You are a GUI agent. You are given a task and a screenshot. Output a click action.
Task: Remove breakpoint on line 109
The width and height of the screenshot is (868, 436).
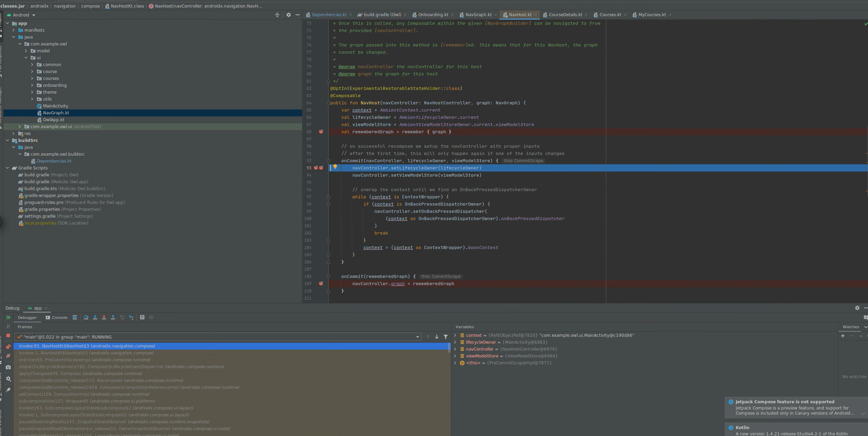click(x=321, y=283)
